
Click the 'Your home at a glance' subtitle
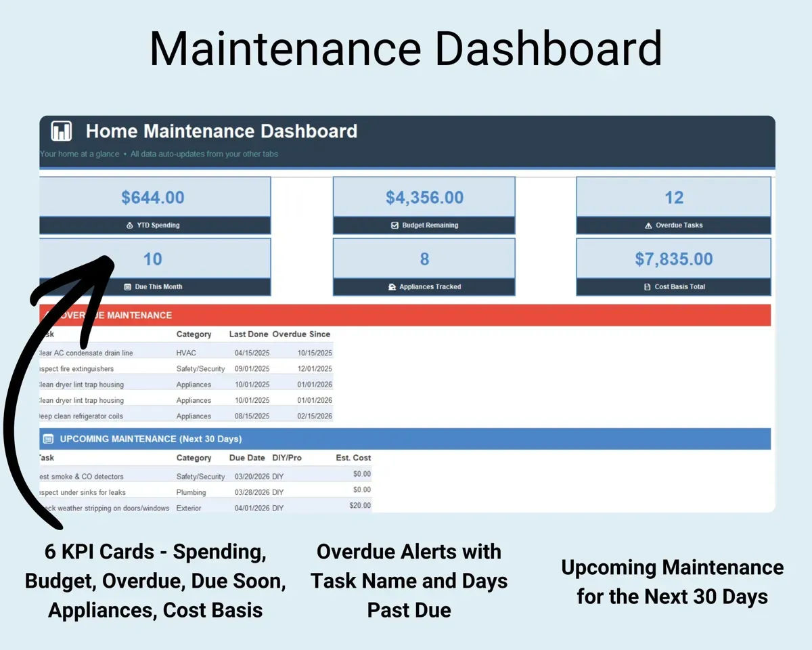pyautogui.click(x=79, y=154)
